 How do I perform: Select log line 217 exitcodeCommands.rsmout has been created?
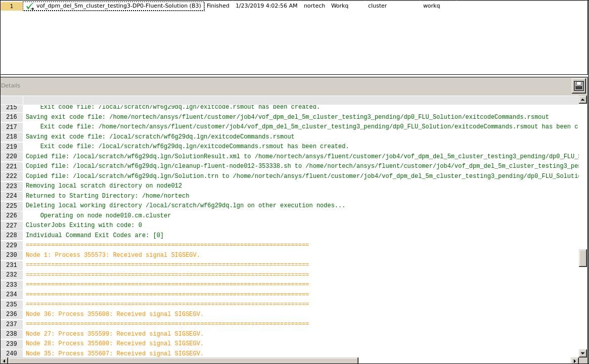(x=309, y=126)
